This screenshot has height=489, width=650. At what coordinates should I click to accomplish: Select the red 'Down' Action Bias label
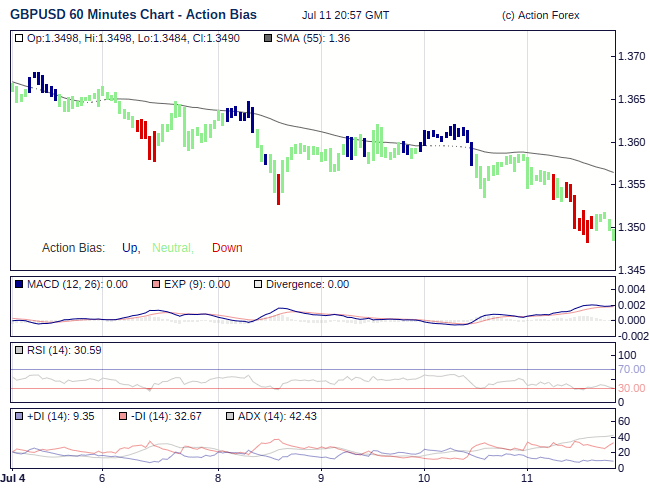pyautogui.click(x=227, y=248)
